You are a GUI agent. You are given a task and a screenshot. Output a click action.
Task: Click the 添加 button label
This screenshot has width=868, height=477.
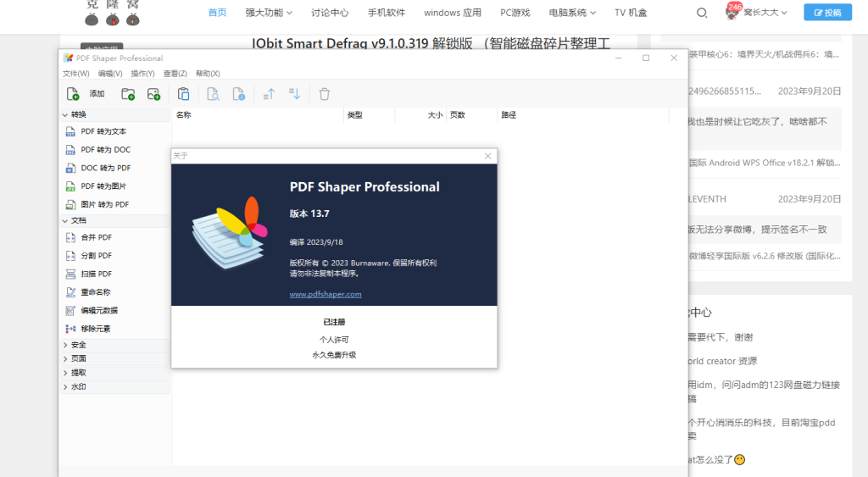(x=97, y=93)
